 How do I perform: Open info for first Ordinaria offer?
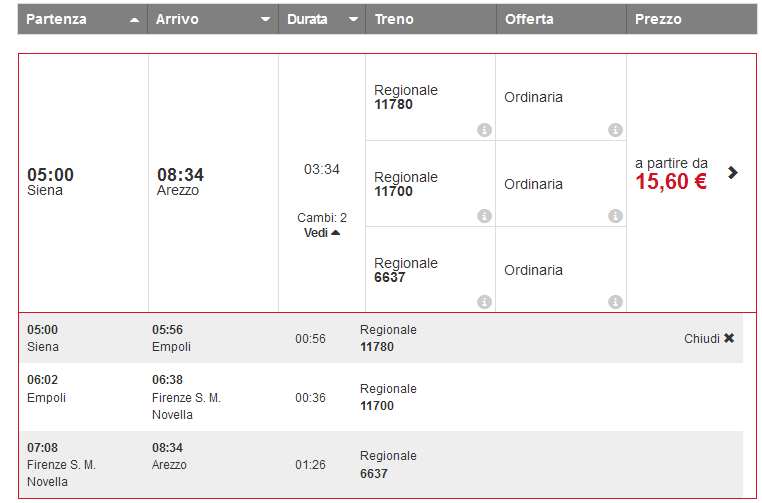click(615, 130)
